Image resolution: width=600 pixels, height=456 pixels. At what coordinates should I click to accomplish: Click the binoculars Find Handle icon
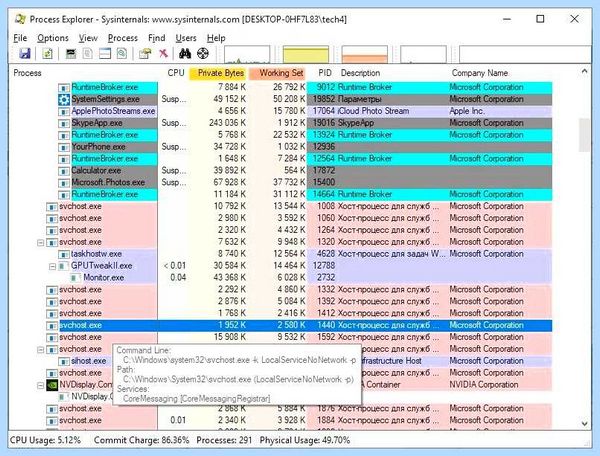click(x=185, y=54)
